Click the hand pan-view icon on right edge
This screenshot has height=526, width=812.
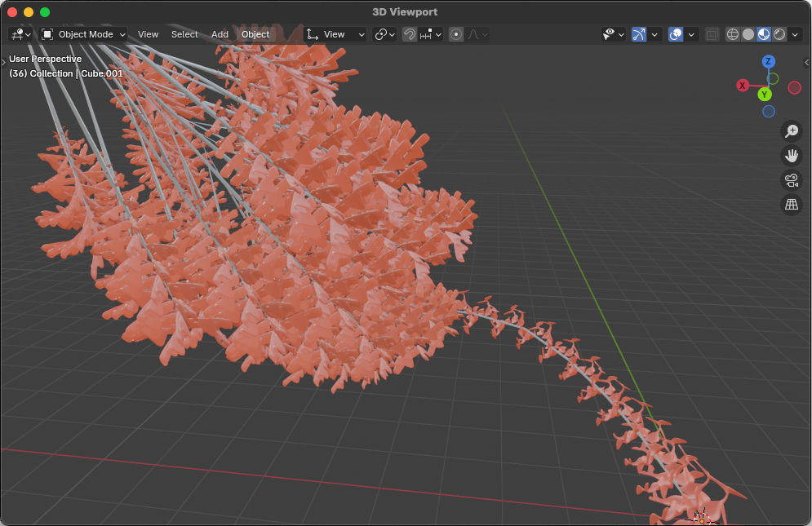pyautogui.click(x=791, y=155)
